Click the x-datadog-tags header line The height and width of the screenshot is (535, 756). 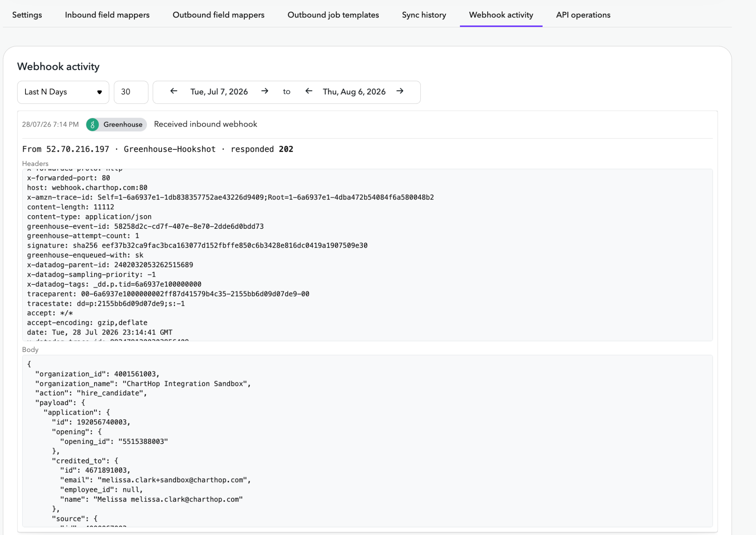(x=114, y=284)
